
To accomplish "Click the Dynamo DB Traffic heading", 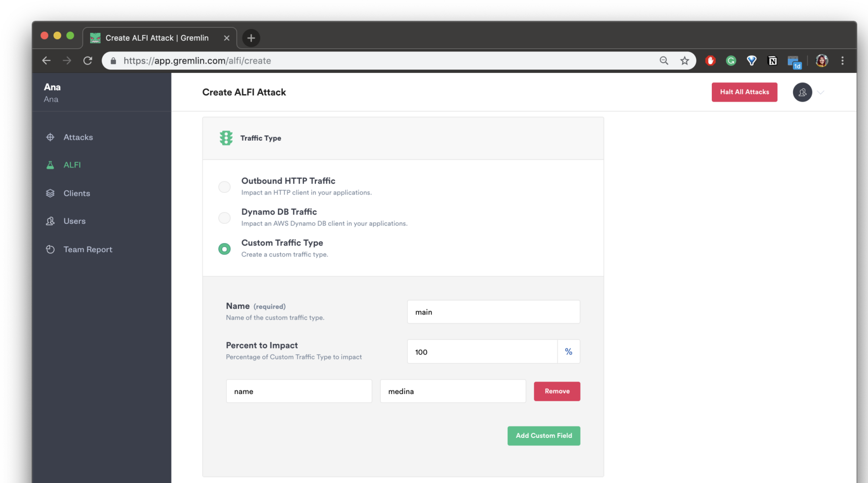I will [x=279, y=212].
